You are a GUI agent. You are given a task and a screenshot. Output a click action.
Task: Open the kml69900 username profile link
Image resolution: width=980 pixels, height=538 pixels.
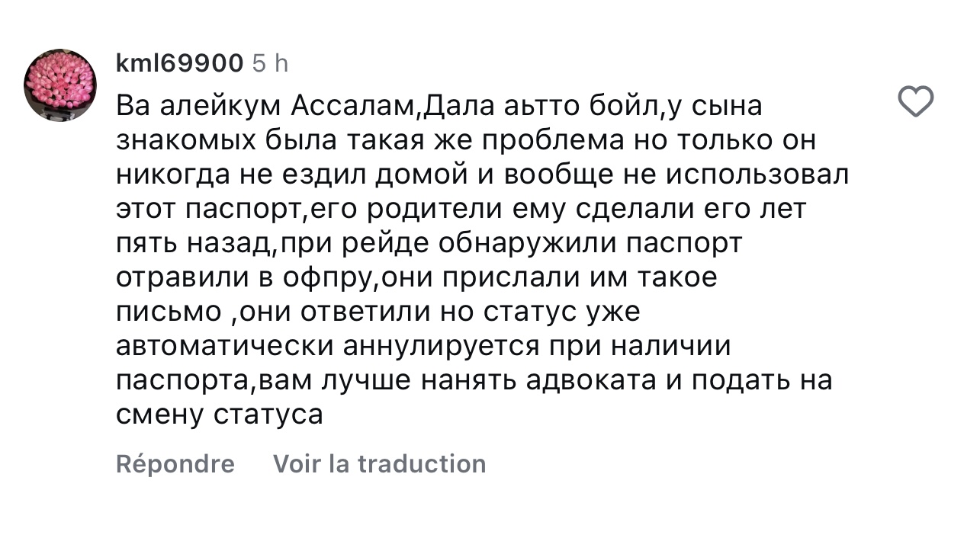point(179,64)
